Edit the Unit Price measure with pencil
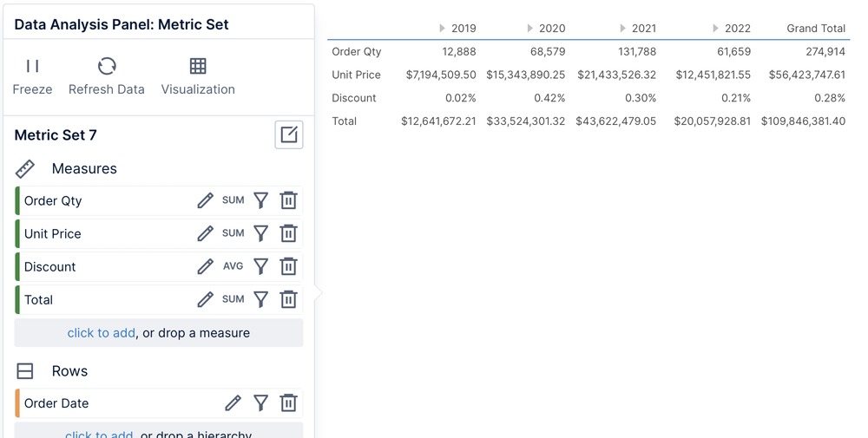This screenshot has width=868, height=438. (x=206, y=234)
